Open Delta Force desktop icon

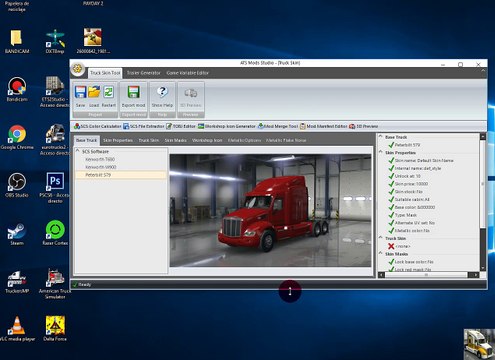pyautogui.click(x=55, y=329)
